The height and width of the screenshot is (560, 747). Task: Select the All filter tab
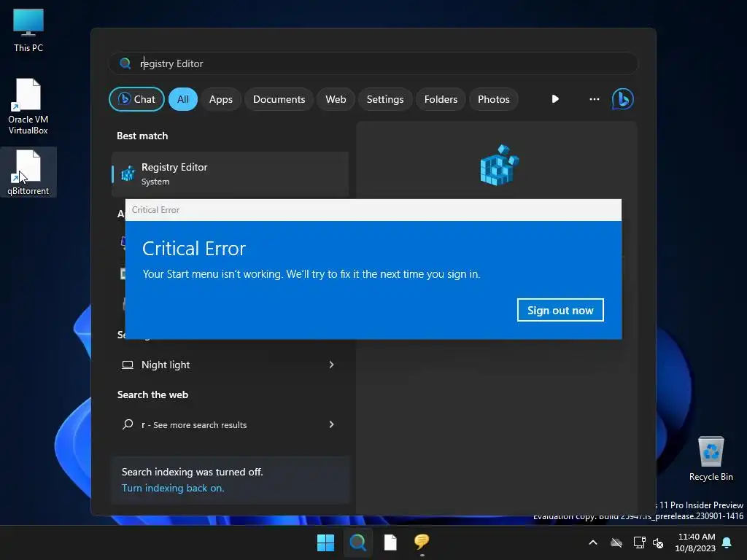(x=183, y=99)
